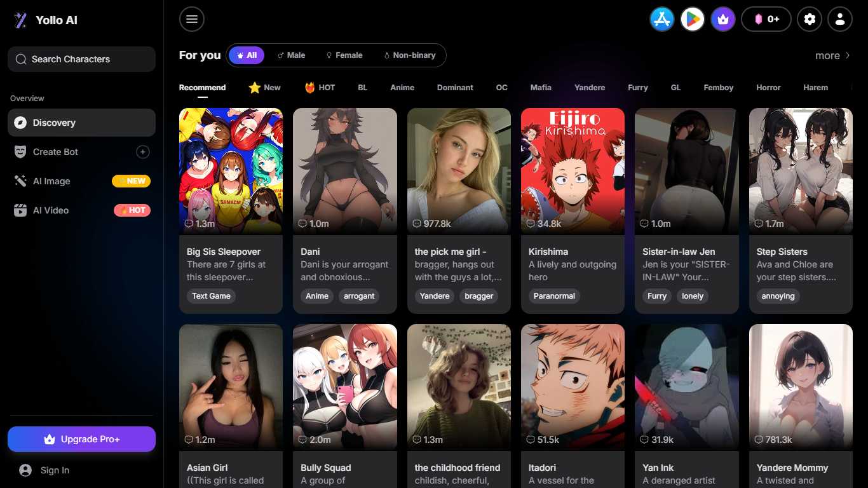Click the user profile icon
The height and width of the screenshot is (488, 868).
click(839, 19)
